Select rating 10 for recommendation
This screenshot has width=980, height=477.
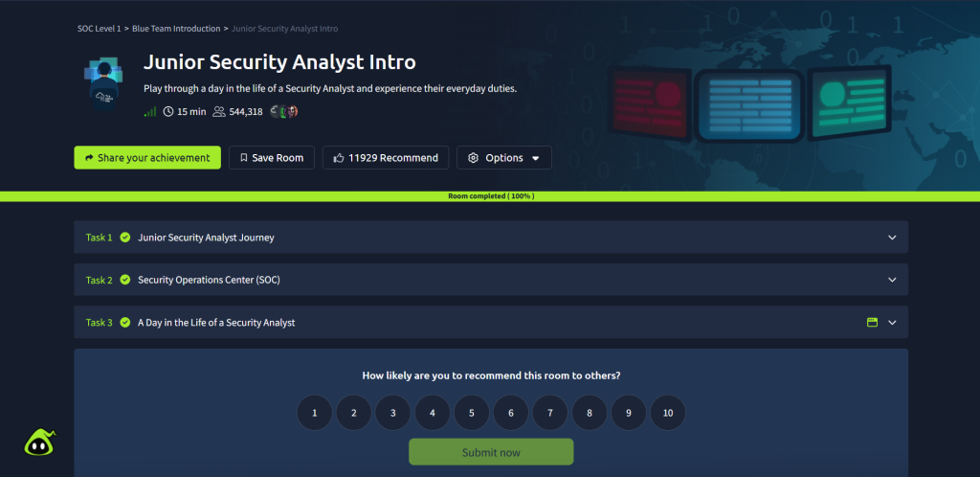(667, 413)
